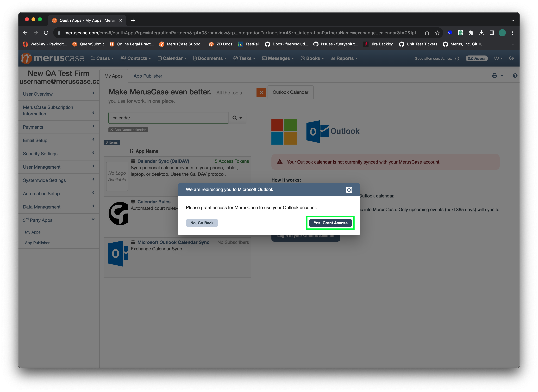Expand User Management sidebar section
This screenshot has height=392, width=538.
pos(59,167)
